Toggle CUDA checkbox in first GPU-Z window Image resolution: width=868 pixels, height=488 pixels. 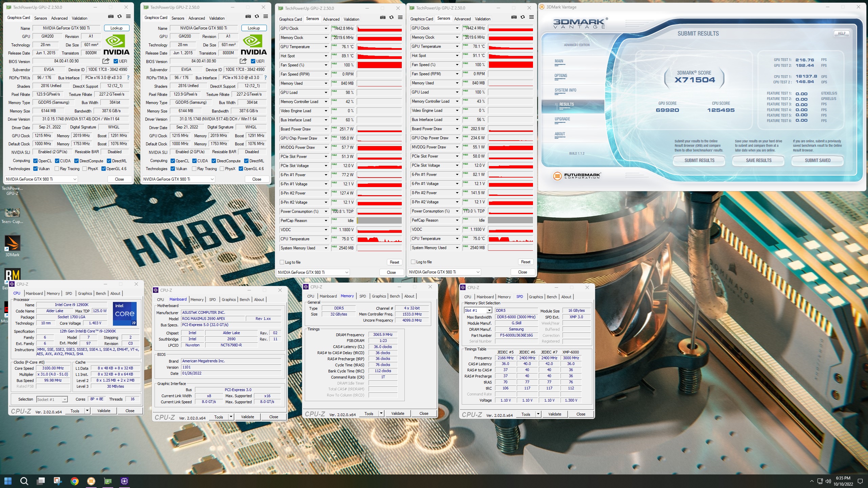pos(57,161)
